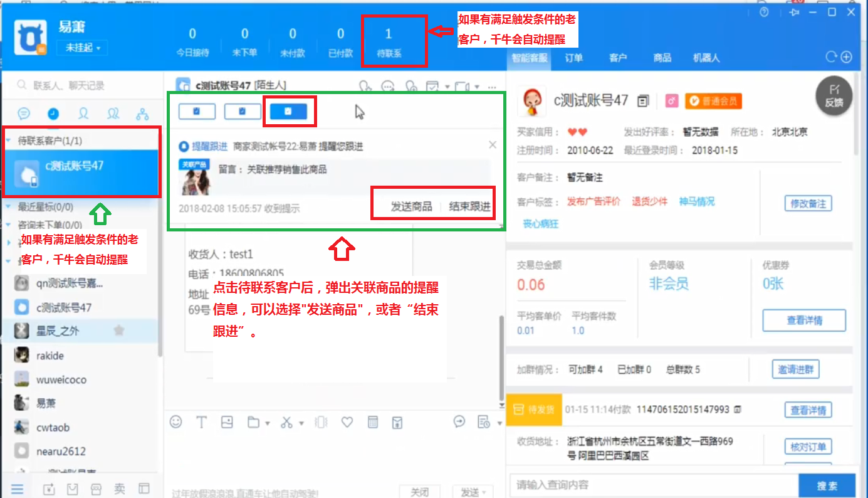The width and height of the screenshot is (868, 498).
Task: Open the 待联系 counter in header
Action: click(389, 43)
